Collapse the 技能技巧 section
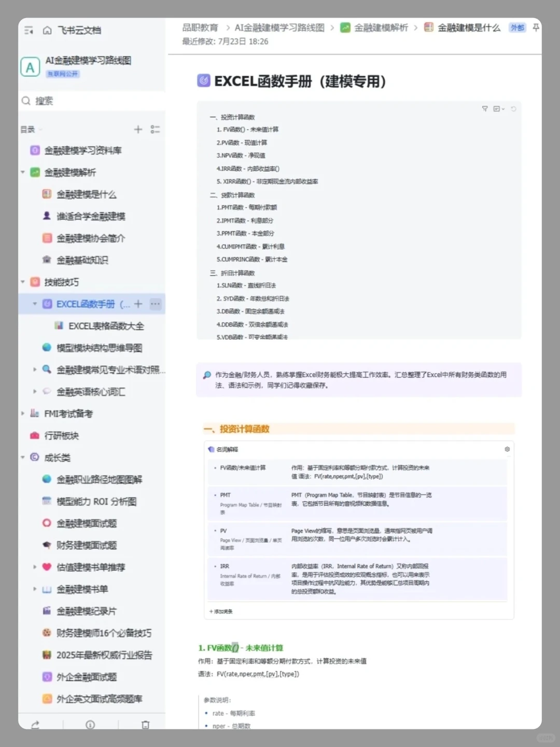The width and height of the screenshot is (560, 747). coord(23,282)
